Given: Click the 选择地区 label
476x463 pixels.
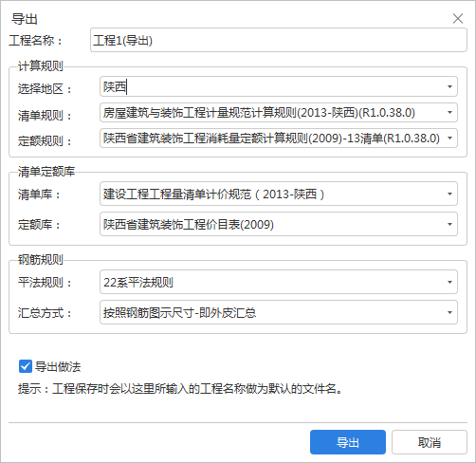Looking at the screenshot, I should (45, 89).
